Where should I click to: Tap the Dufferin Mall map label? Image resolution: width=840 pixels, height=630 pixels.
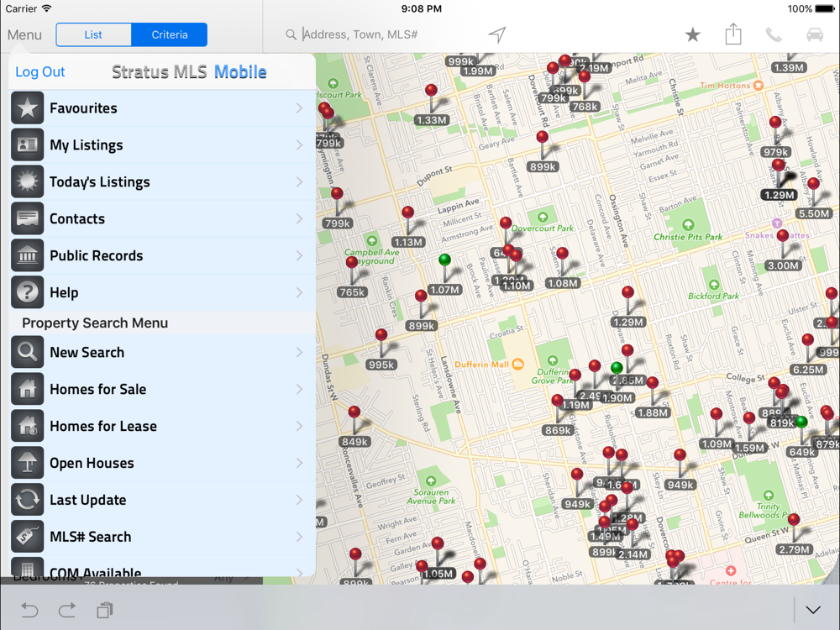[x=481, y=365]
